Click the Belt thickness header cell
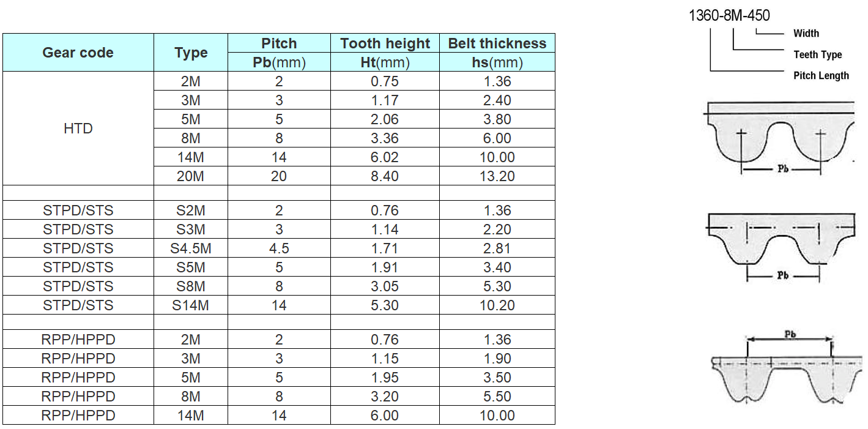This screenshot has height=429, width=868. tap(497, 43)
